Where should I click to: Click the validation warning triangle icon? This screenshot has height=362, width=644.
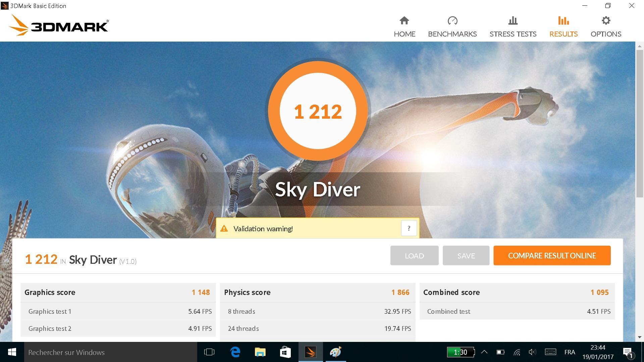224,229
